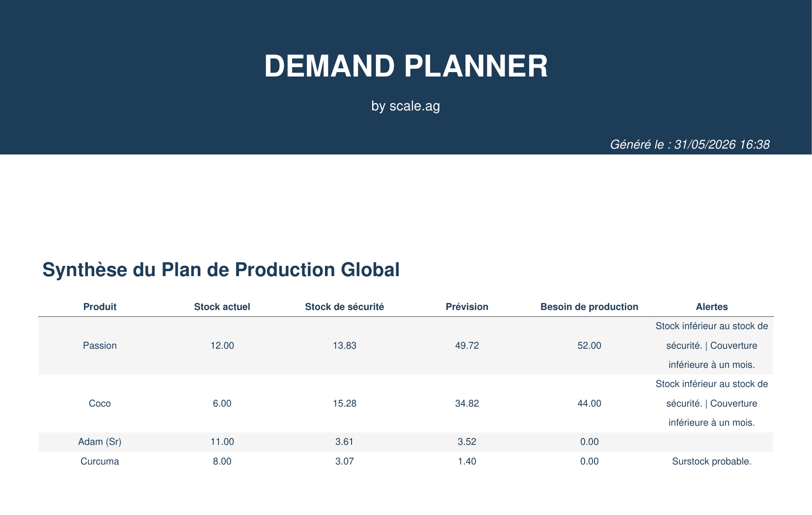
Task: Click the alert text in Passion row
Action: [x=712, y=346]
